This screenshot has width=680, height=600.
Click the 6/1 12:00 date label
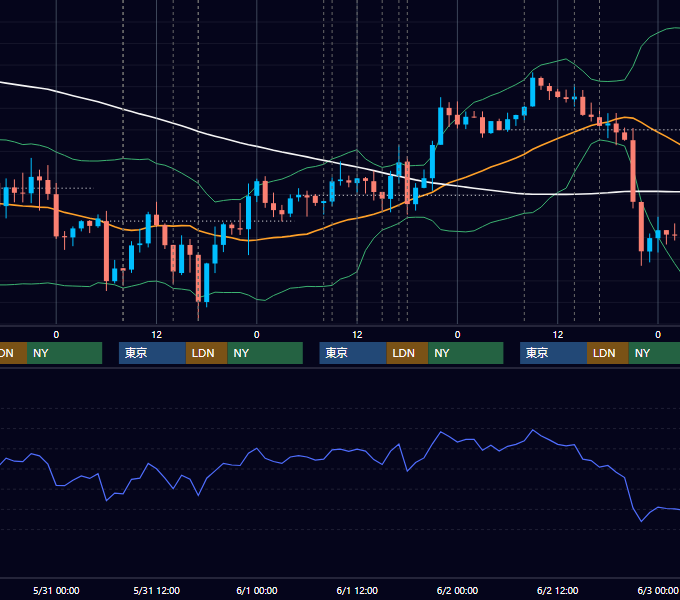tap(357, 590)
